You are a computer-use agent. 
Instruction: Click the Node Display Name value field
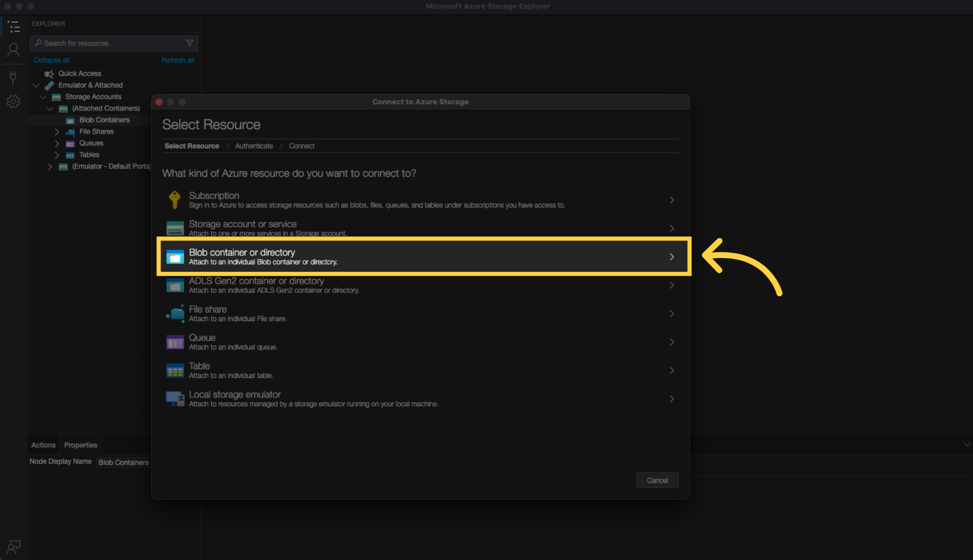[123, 463]
